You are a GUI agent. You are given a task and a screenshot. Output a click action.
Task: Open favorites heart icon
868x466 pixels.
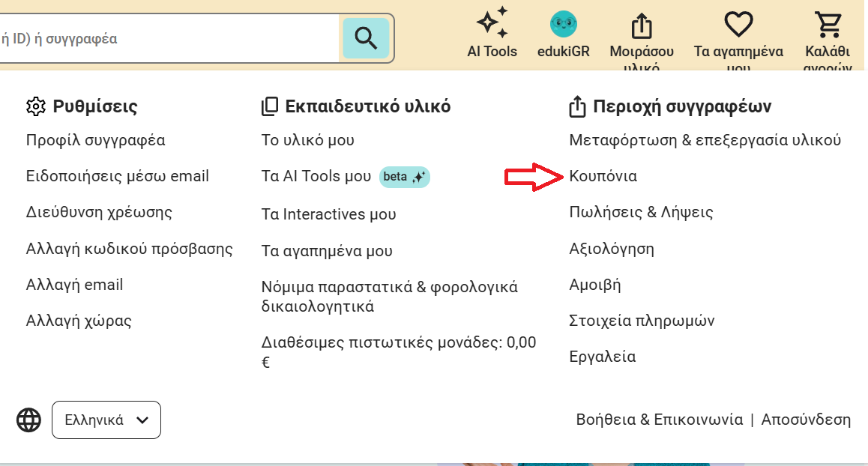tap(738, 25)
